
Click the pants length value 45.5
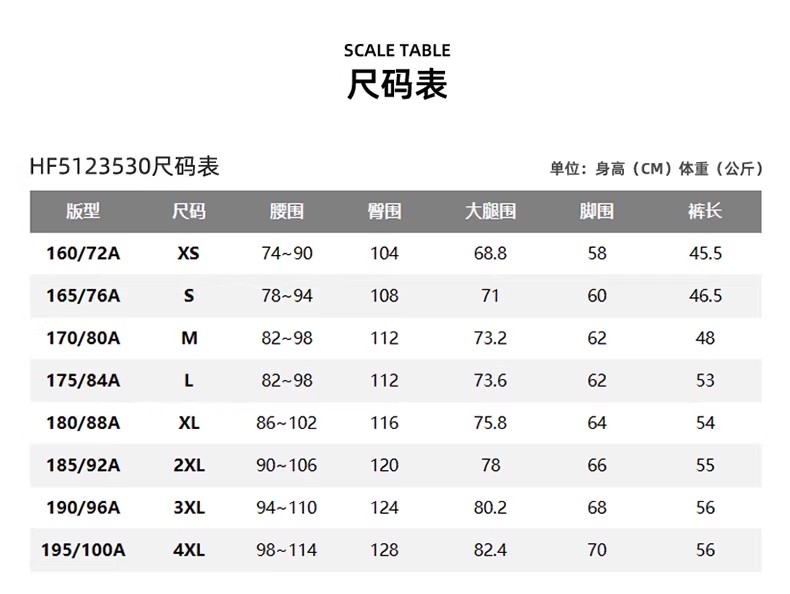pyautogui.click(x=705, y=254)
